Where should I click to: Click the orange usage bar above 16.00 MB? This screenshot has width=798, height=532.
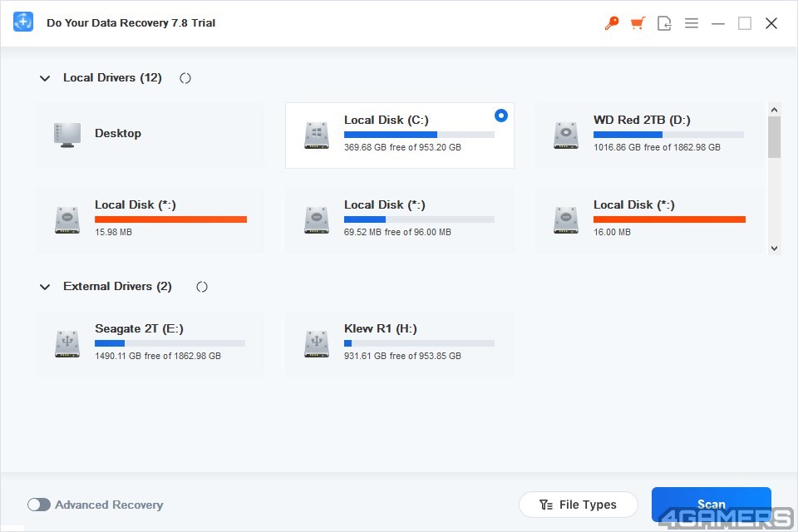pos(669,219)
